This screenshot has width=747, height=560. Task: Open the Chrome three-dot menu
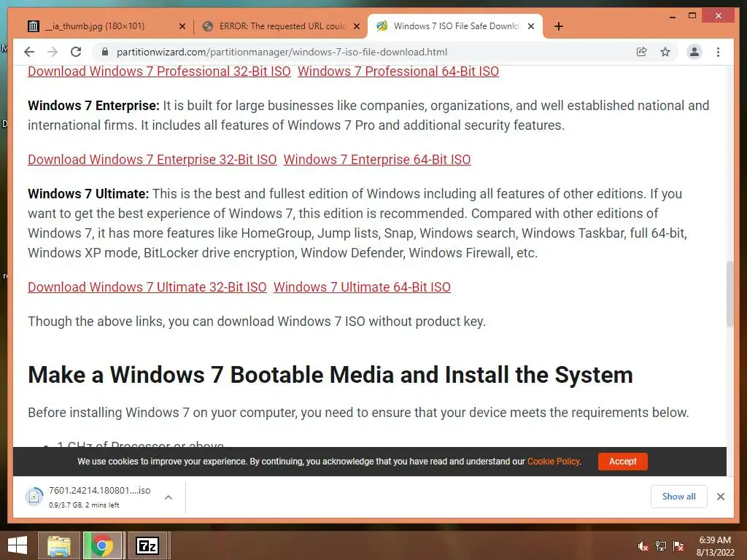point(718,52)
